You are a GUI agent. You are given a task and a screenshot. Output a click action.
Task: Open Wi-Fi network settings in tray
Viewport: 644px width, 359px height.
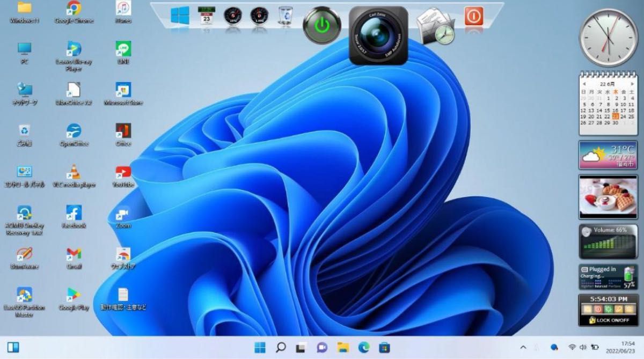[x=572, y=348]
